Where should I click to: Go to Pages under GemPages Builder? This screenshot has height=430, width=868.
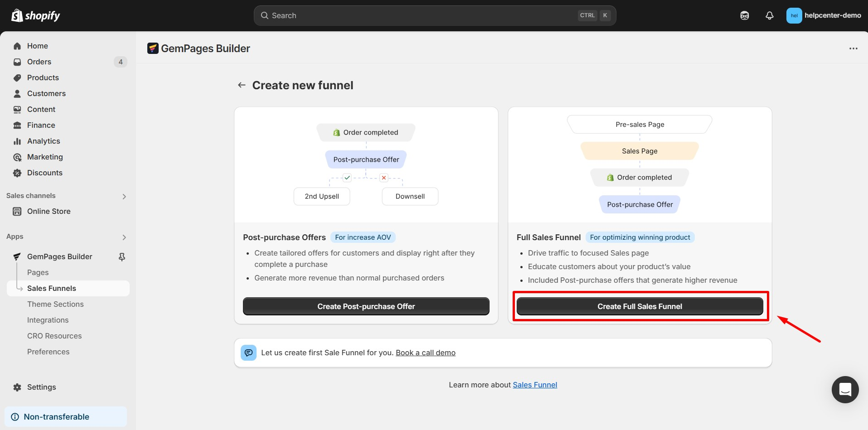[x=38, y=272]
